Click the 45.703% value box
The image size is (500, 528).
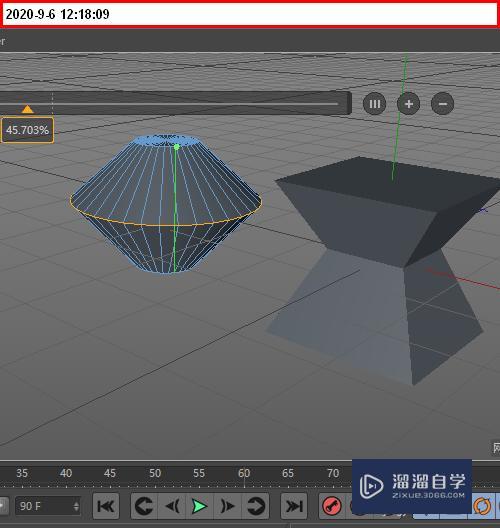coord(27,130)
